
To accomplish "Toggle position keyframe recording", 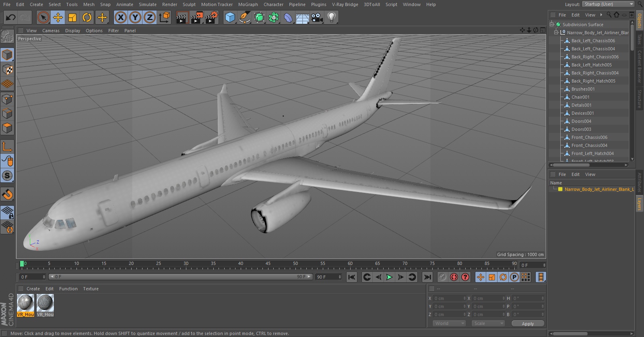I will [481, 277].
